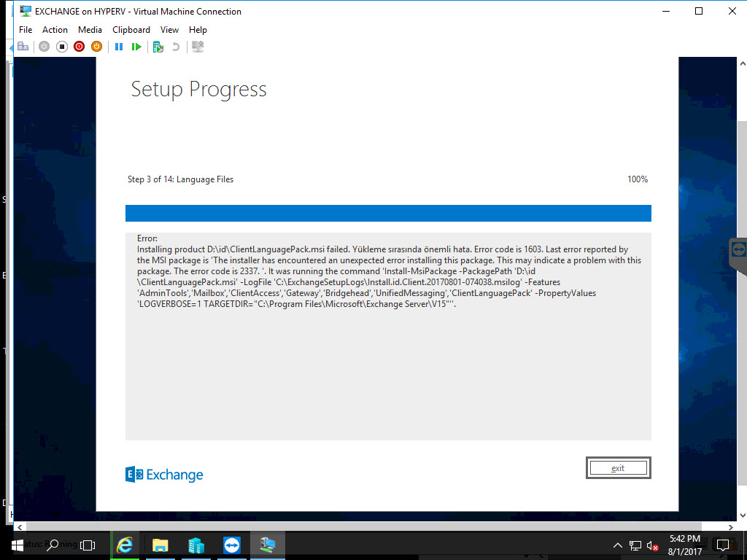Open the Windows Start menu
The height and width of the screenshot is (560, 747).
pyautogui.click(x=18, y=545)
